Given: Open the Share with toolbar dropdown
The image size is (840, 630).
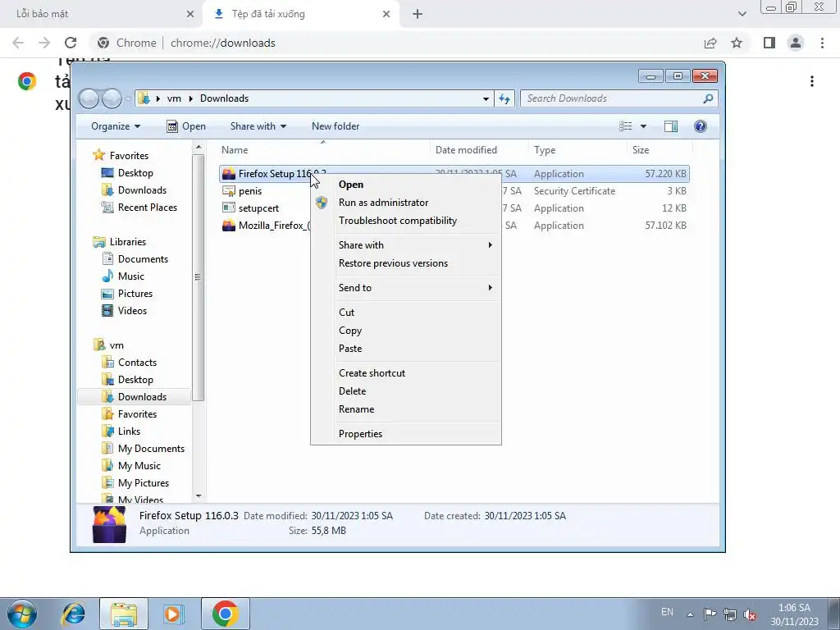Looking at the screenshot, I should coord(258,126).
